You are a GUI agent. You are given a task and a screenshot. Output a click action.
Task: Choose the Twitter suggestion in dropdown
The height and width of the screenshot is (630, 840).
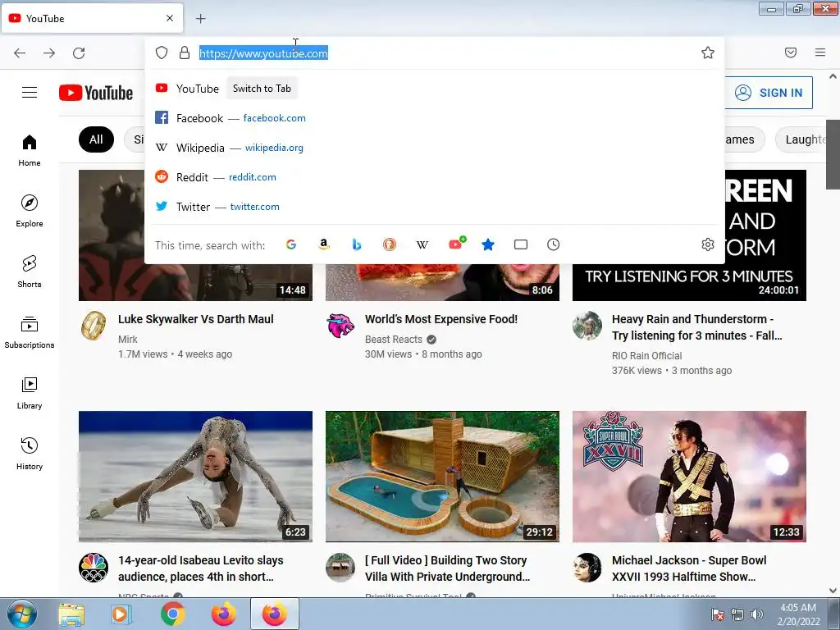pos(434,206)
